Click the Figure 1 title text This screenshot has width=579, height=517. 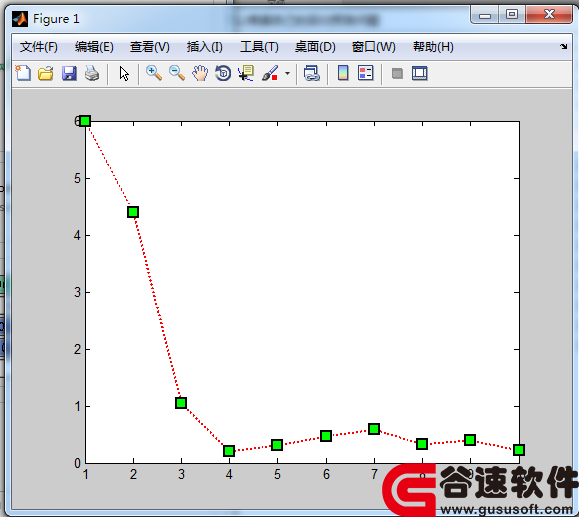[x=56, y=19]
